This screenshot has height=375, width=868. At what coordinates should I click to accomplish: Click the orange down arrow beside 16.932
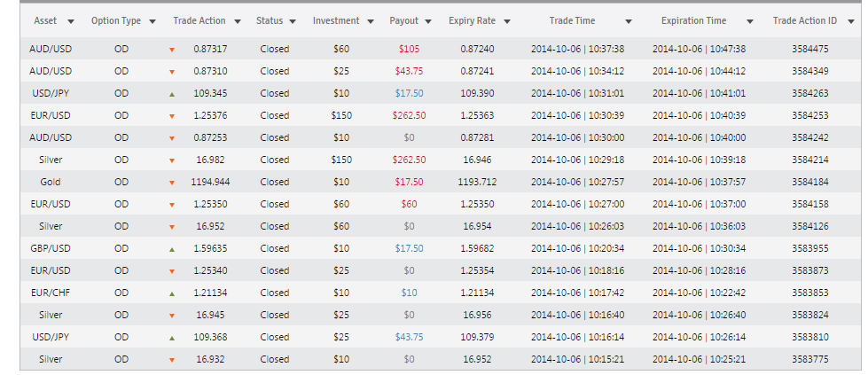(x=172, y=360)
